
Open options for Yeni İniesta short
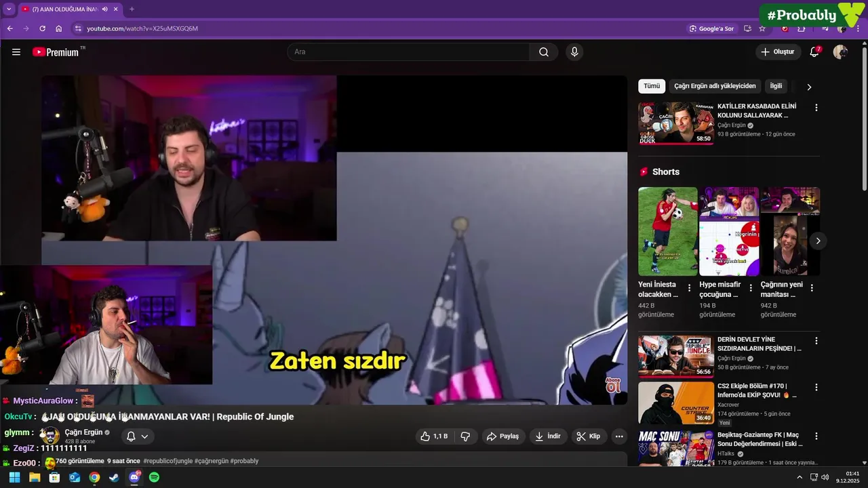coord(689,287)
